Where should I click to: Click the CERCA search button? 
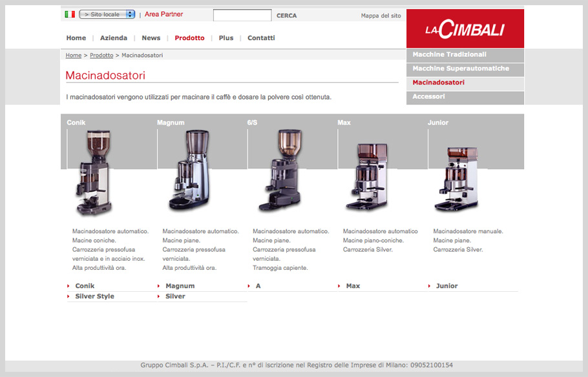coord(286,15)
